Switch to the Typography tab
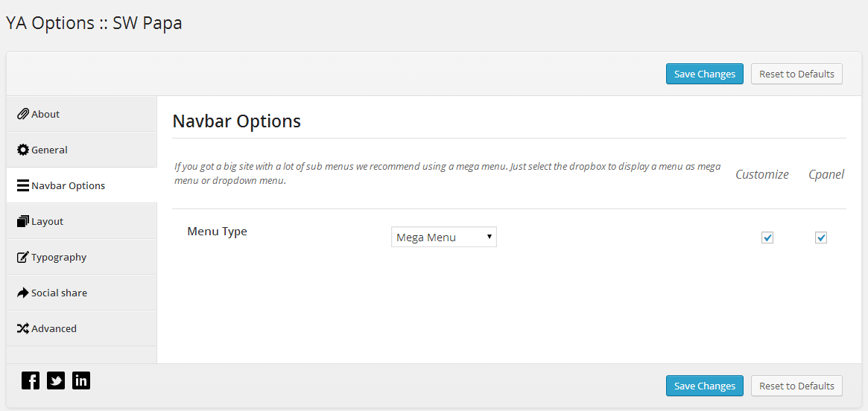The height and width of the screenshot is (411, 868). 82,257
